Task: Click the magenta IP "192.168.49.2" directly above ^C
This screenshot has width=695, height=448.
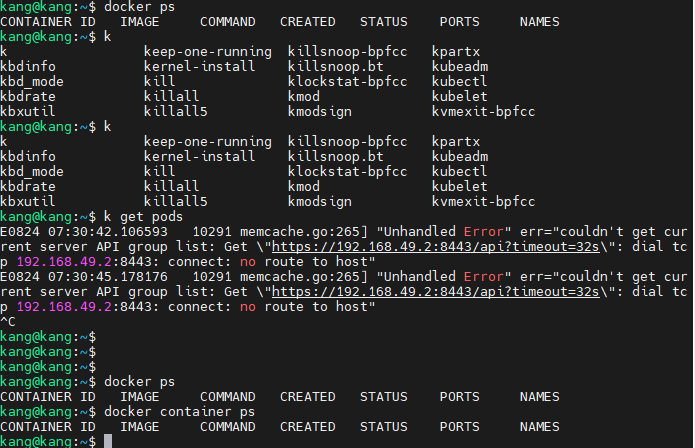Action: coord(64,307)
